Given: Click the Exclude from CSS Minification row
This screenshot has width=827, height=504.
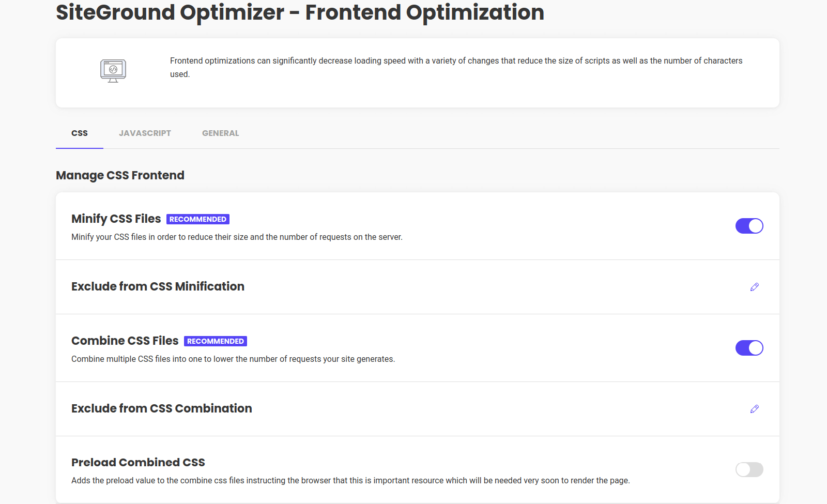Looking at the screenshot, I should [x=158, y=286].
